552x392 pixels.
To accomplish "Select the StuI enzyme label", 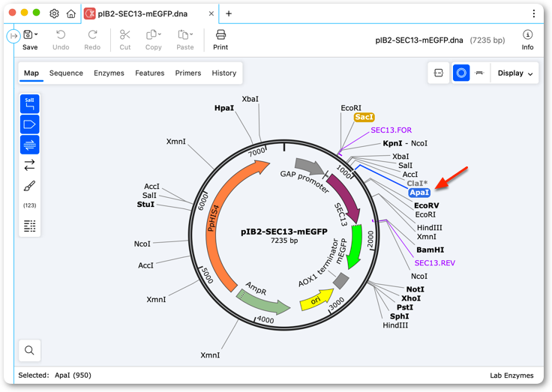I will [145, 205].
